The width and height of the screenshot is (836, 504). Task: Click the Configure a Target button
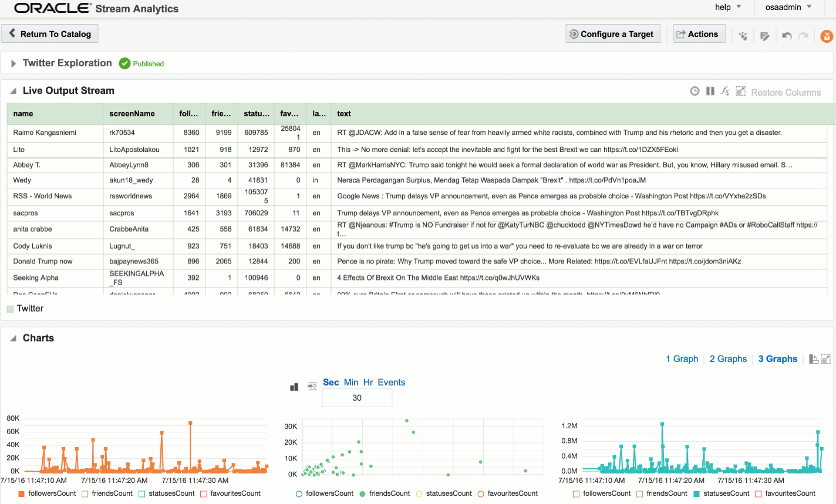613,34
